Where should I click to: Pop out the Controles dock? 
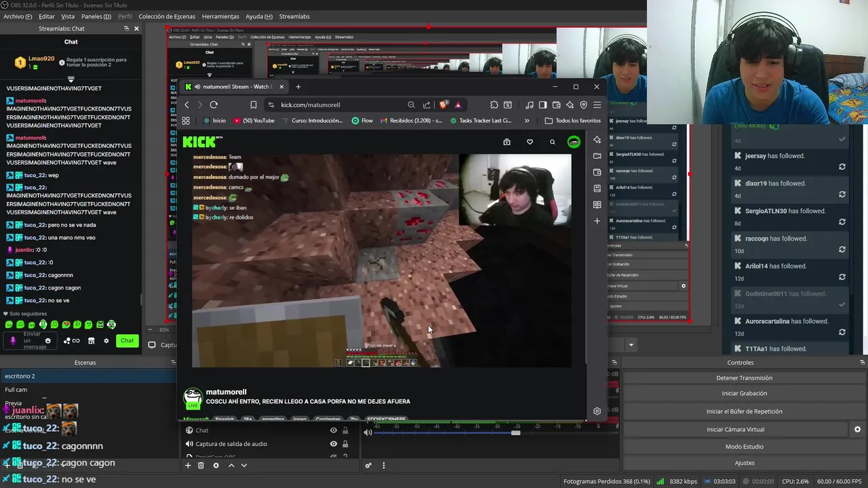tap(862, 363)
